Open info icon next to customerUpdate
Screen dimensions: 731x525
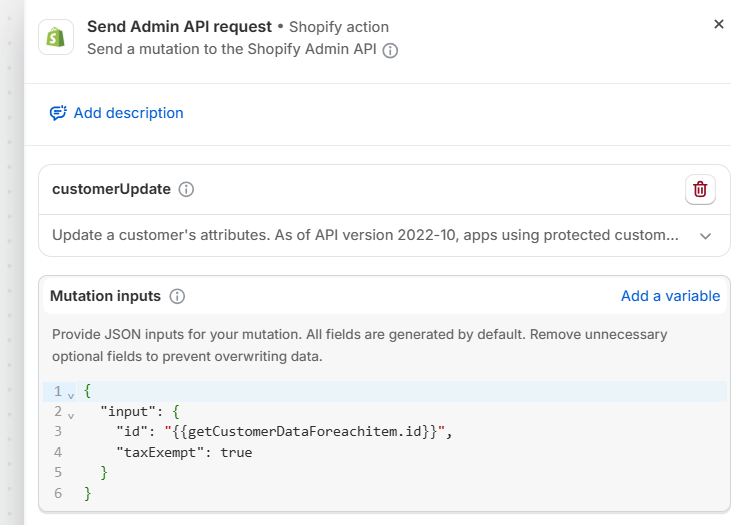(186, 189)
